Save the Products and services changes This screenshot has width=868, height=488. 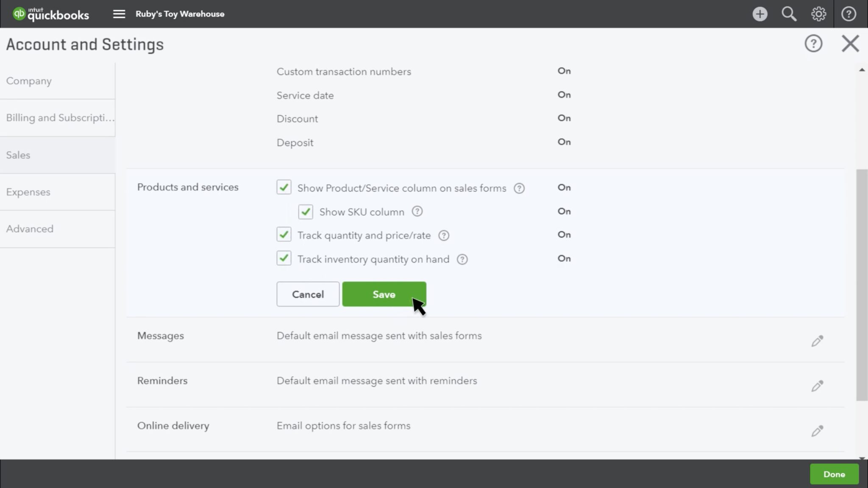(x=384, y=294)
